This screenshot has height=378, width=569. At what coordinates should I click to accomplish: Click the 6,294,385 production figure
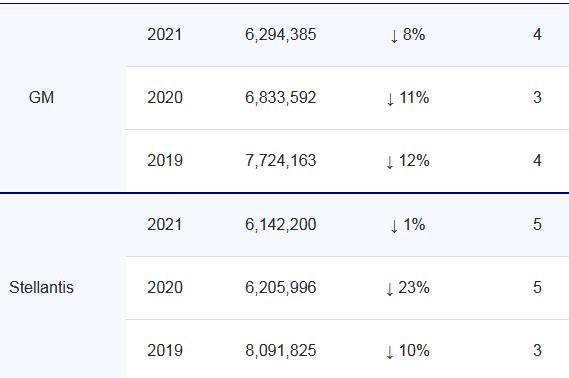[281, 34]
